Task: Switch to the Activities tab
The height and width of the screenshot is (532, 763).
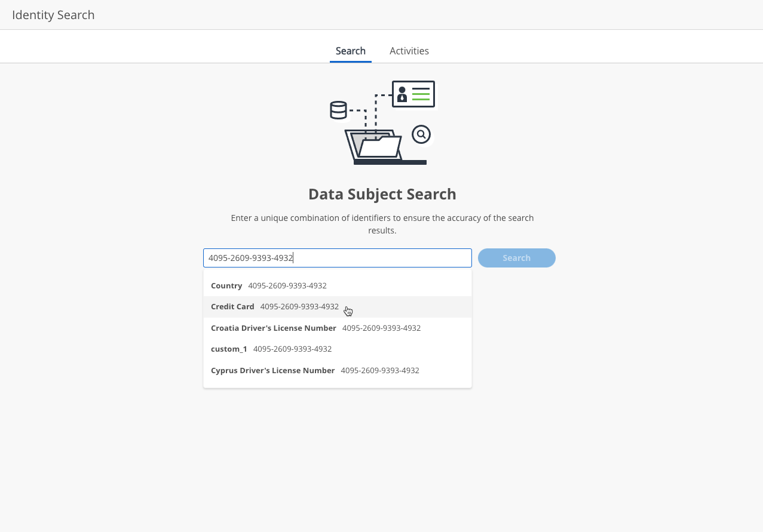Action: (x=409, y=51)
